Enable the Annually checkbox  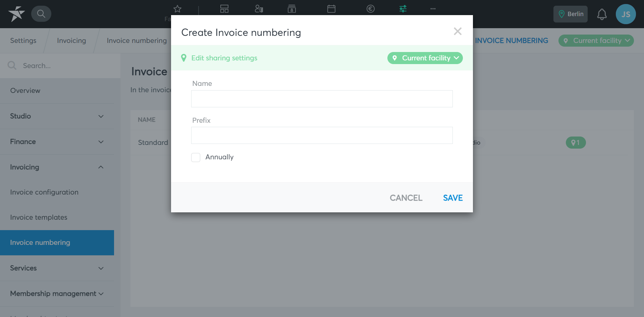click(196, 157)
